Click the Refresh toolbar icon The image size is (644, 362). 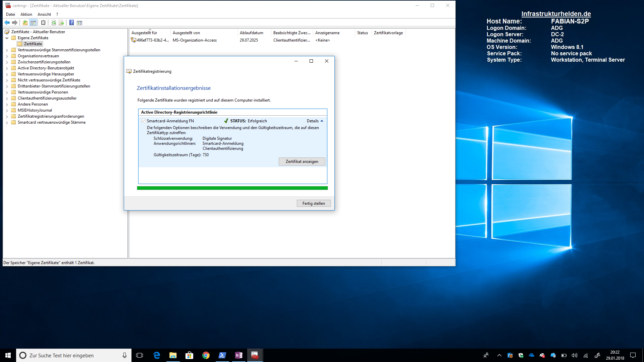[x=54, y=23]
